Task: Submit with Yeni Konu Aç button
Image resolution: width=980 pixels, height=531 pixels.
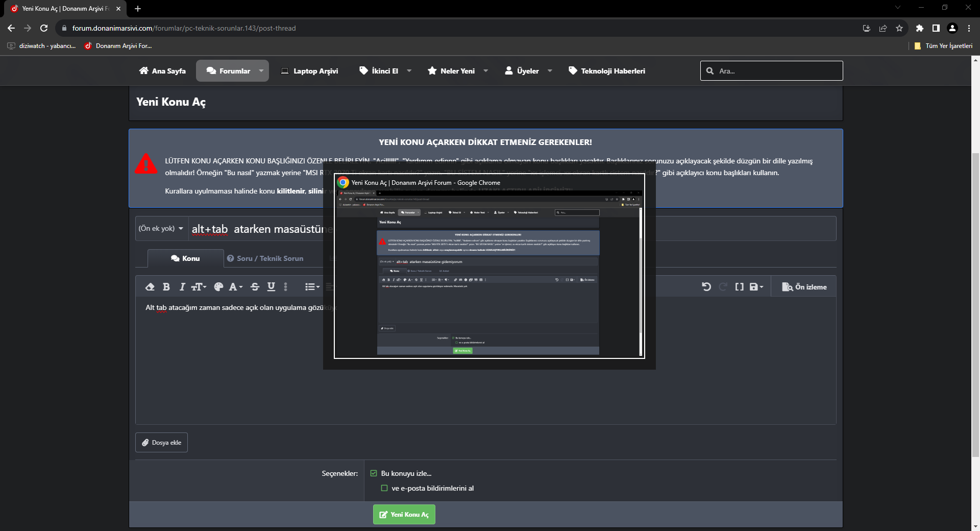Action: coord(404,515)
